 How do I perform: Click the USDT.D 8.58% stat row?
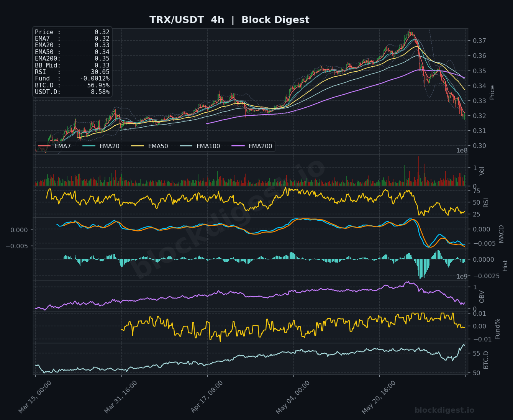(x=72, y=92)
